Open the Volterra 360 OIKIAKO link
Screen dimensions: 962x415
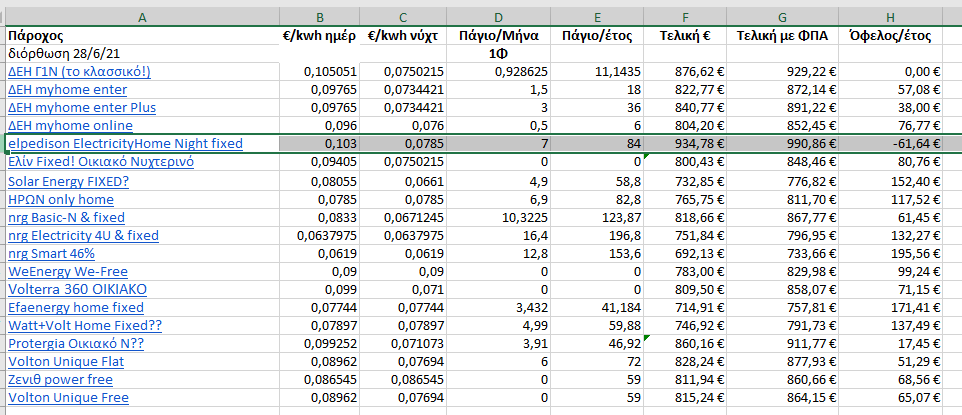coord(77,289)
